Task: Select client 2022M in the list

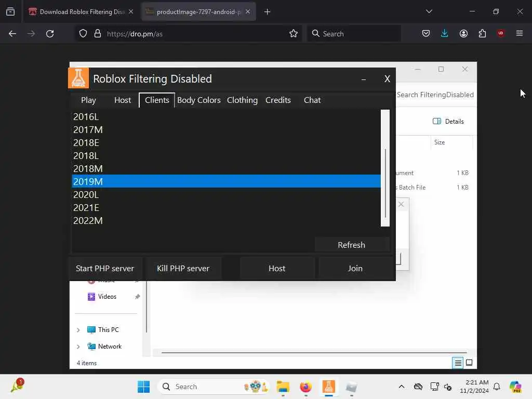Action: [227, 220]
